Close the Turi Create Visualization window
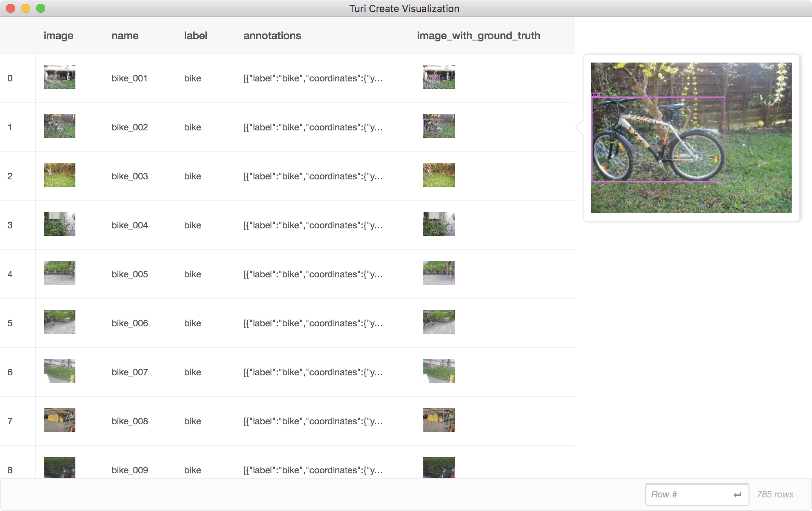 tap(11, 8)
